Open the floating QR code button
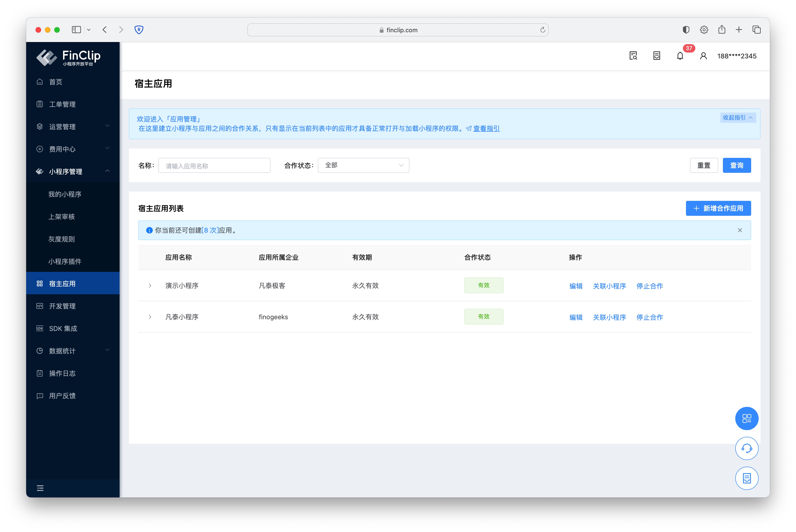The image size is (796, 532). point(746,418)
